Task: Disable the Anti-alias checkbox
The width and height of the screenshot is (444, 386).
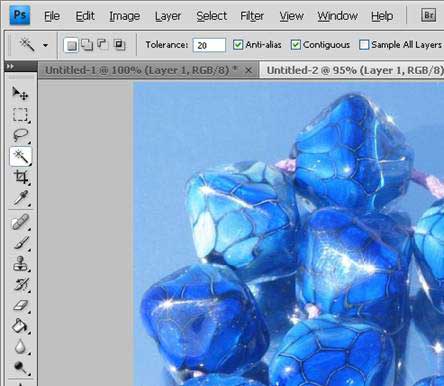Action: click(x=238, y=45)
